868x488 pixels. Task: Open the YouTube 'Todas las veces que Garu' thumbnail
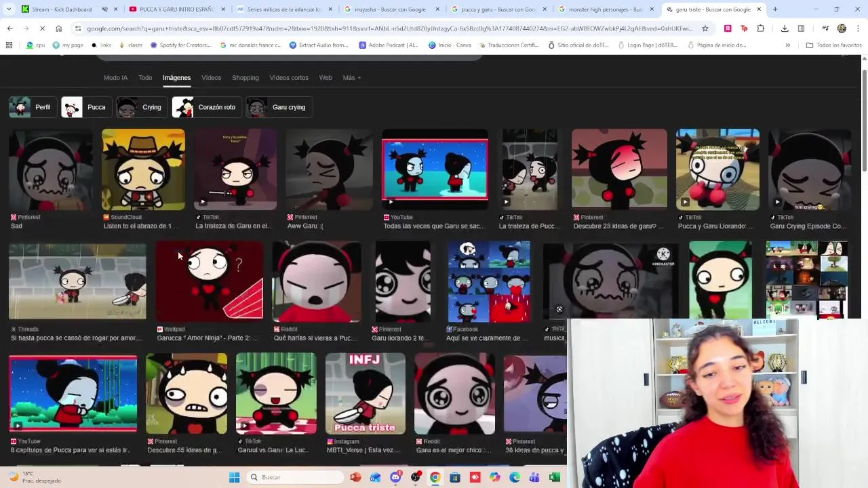435,169
